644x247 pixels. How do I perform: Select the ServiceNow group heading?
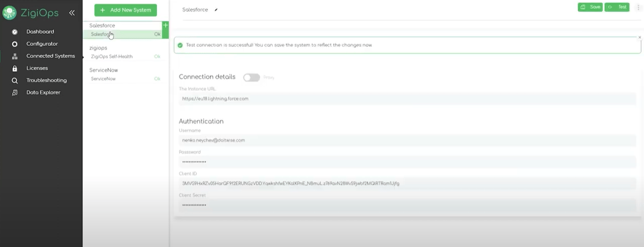click(102, 70)
